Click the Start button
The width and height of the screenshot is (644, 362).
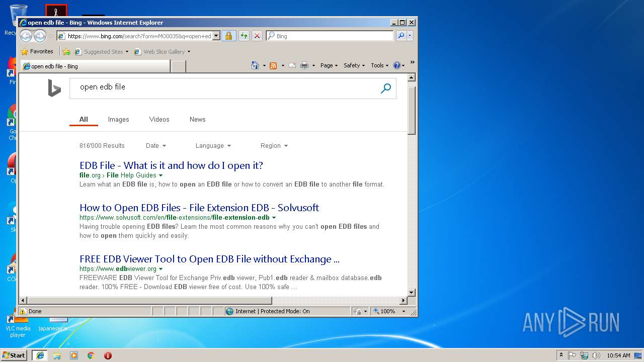[x=14, y=355]
